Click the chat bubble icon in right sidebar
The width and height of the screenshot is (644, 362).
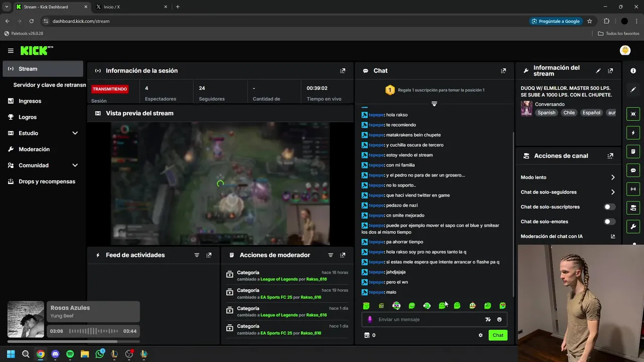point(633,170)
